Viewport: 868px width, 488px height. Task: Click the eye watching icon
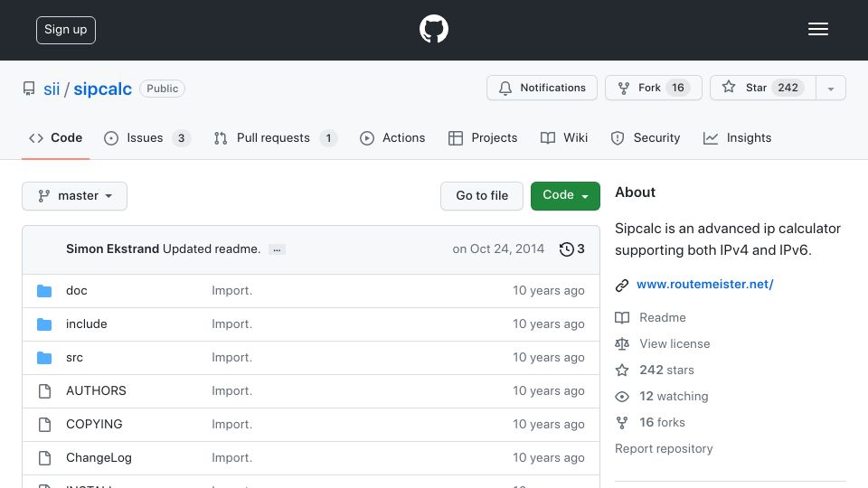[622, 397]
